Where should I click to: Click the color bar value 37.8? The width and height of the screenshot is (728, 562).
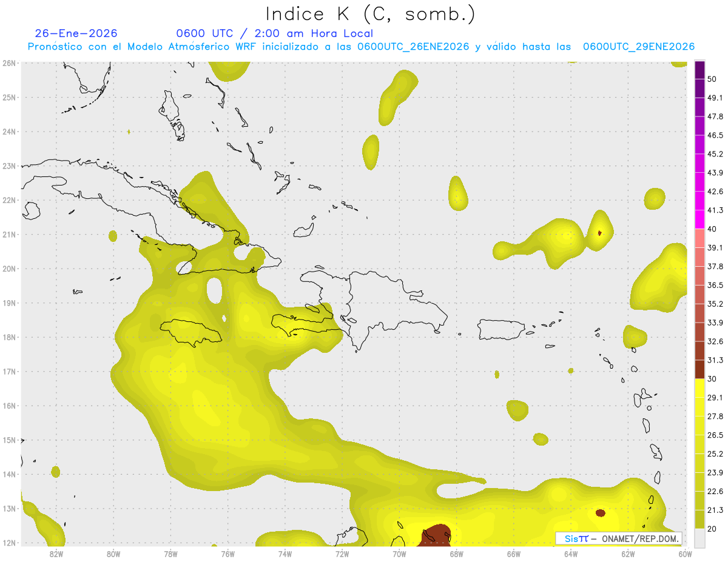pyautogui.click(x=715, y=266)
